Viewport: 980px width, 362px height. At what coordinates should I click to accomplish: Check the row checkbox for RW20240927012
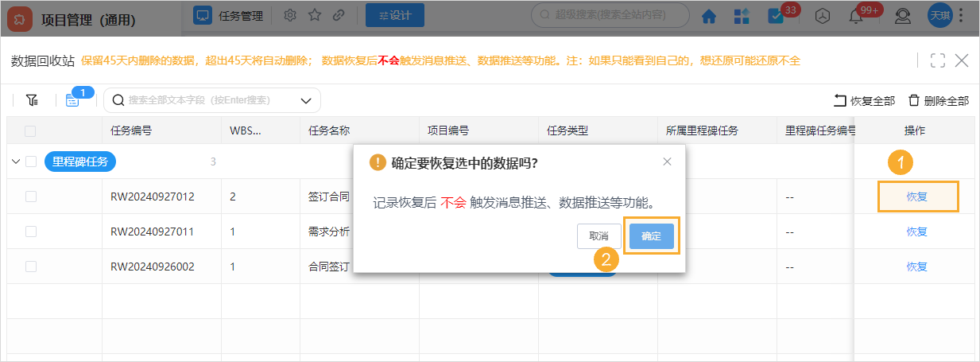tap(31, 197)
